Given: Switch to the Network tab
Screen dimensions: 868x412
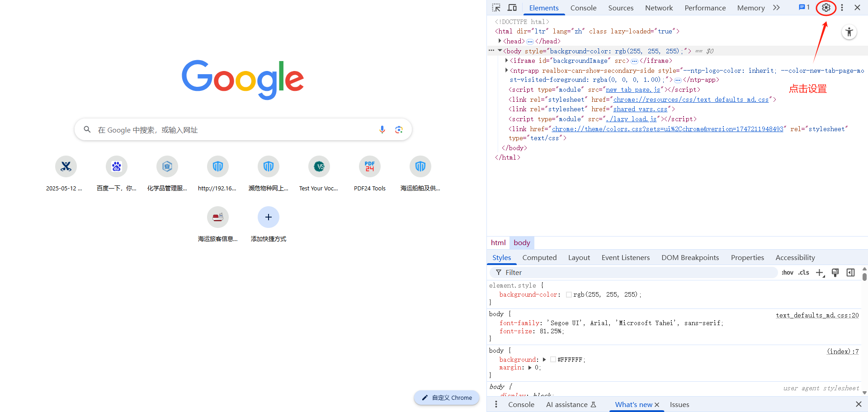Looking at the screenshot, I should click(x=659, y=8).
